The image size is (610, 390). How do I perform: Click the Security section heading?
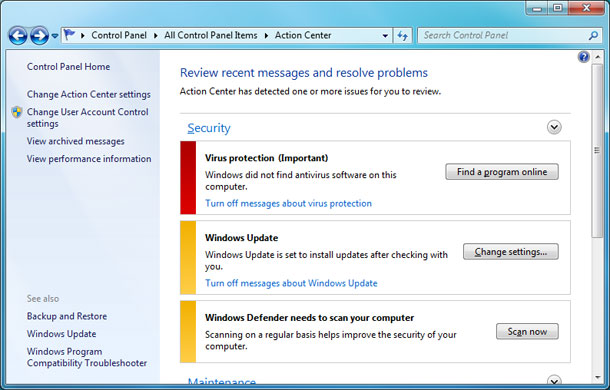point(209,128)
